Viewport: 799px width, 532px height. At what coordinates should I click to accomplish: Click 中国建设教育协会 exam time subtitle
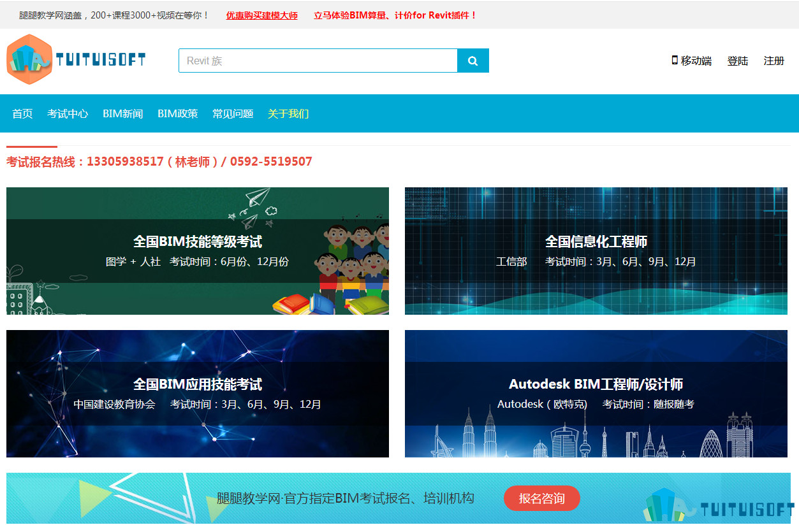(x=198, y=405)
